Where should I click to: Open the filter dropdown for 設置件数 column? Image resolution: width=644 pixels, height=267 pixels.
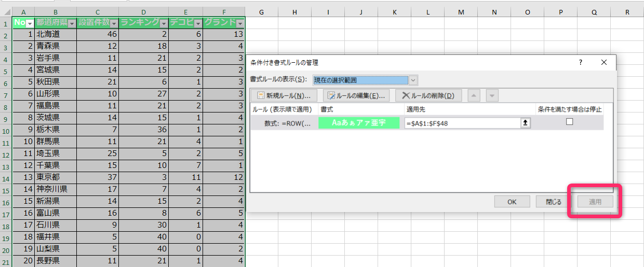click(114, 24)
